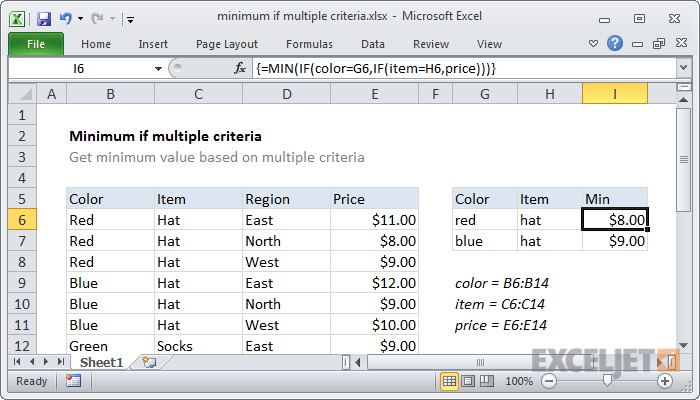Screen dimensions: 700x400
Task: Open the Formulas ribbon tab
Action: [x=309, y=44]
